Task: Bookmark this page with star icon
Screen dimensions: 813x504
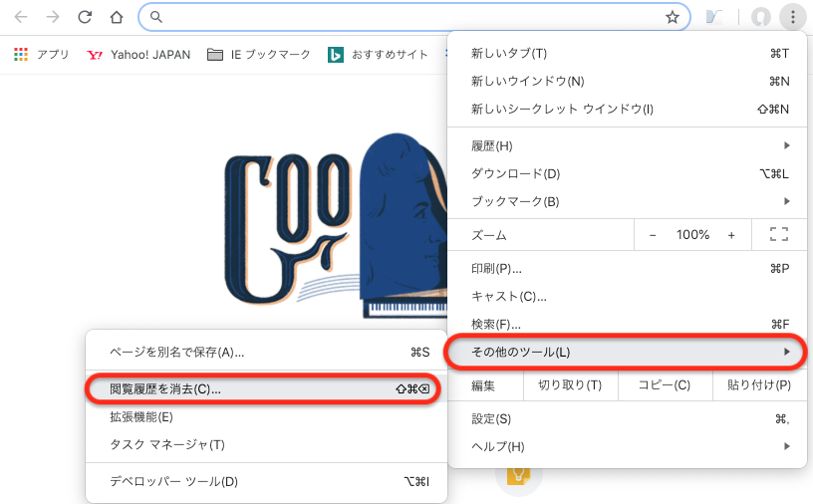Action: [x=673, y=17]
